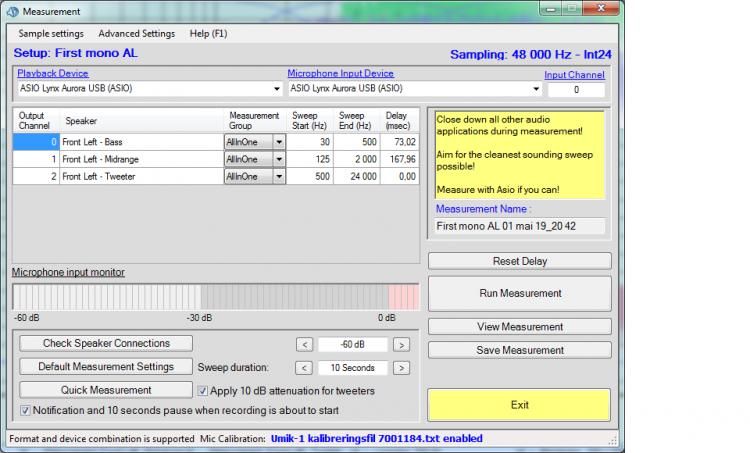Open the Playback Device dropdown
Viewport: 750px width, 453px height.
pyautogui.click(x=275, y=89)
